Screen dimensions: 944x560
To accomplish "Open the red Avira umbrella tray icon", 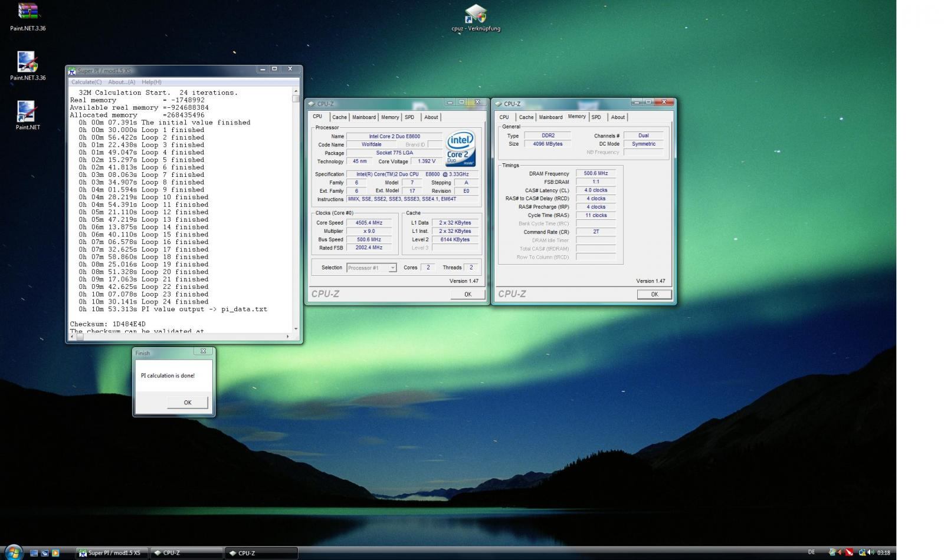I will click(849, 552).
